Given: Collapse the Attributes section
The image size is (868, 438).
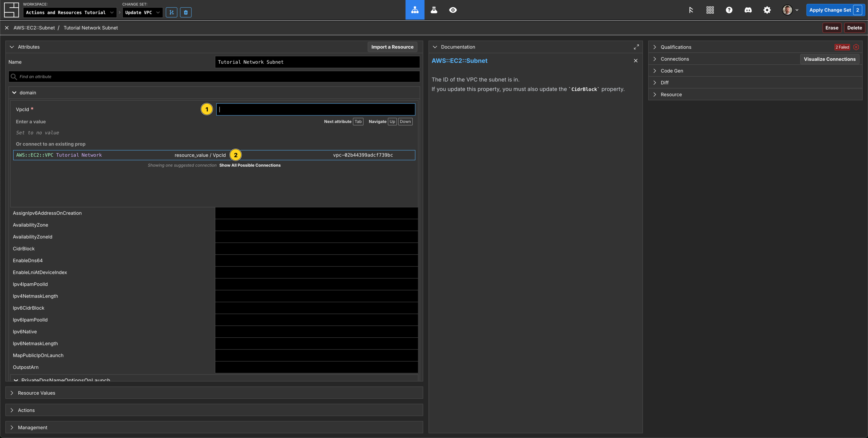Looking at the screenshot, I should [12, 47].
